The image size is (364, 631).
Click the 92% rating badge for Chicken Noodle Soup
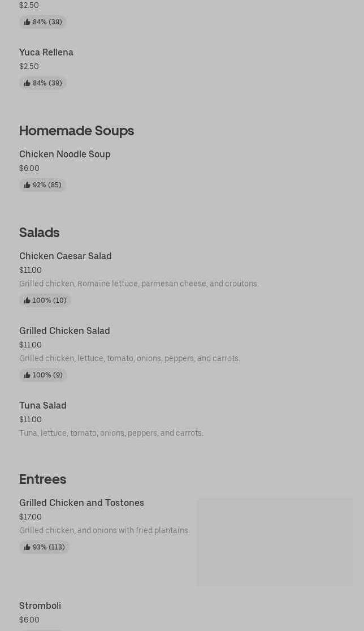point(43,185)
